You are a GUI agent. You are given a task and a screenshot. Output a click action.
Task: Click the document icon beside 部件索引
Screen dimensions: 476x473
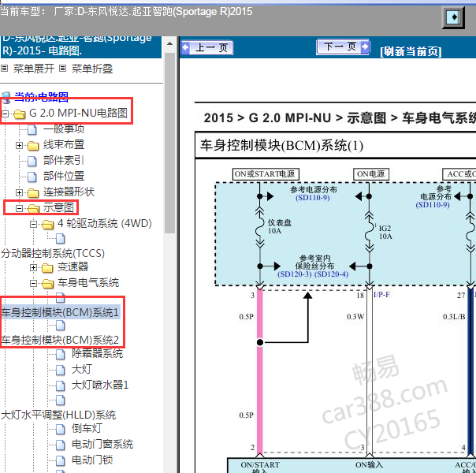click(x=32, y=161)
